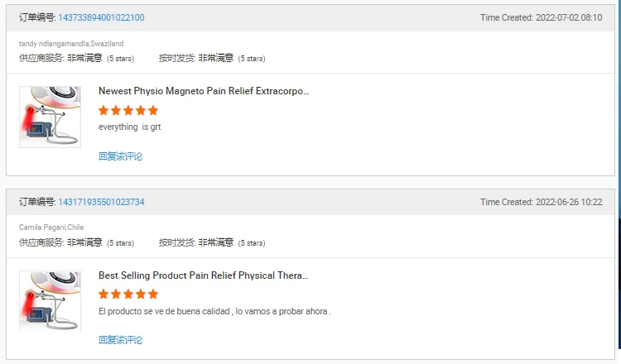The width and height of the screenshot is (621, 364).
Task: Open order number 143171935501023734
Action: [101, 202]
